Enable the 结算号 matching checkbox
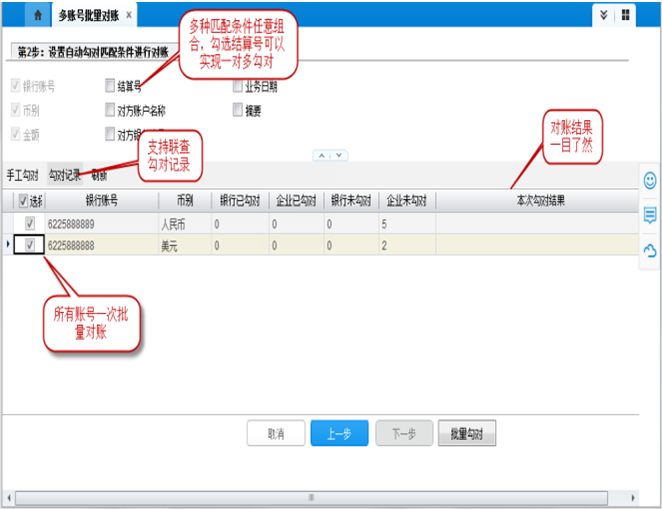The image size is (662, 509). point(109,87)
